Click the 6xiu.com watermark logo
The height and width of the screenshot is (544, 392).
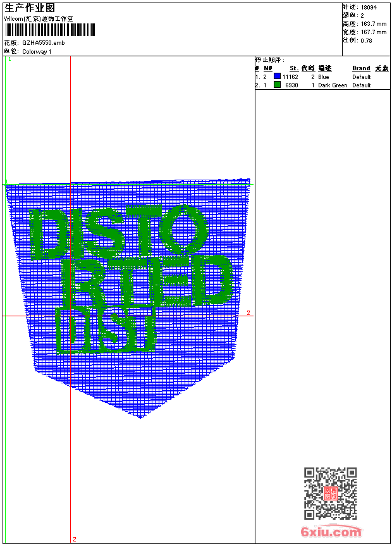coord(331,532)
